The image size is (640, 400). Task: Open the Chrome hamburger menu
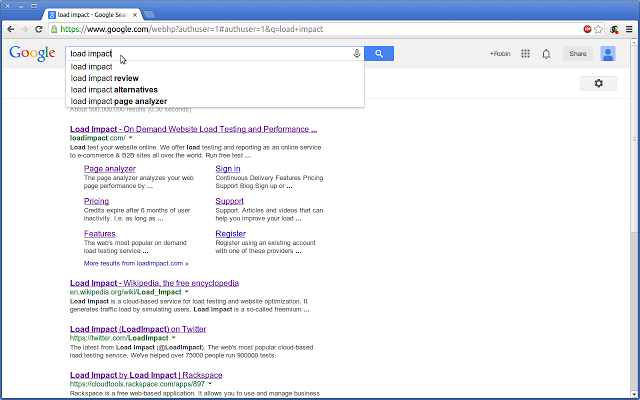[629, 29]
